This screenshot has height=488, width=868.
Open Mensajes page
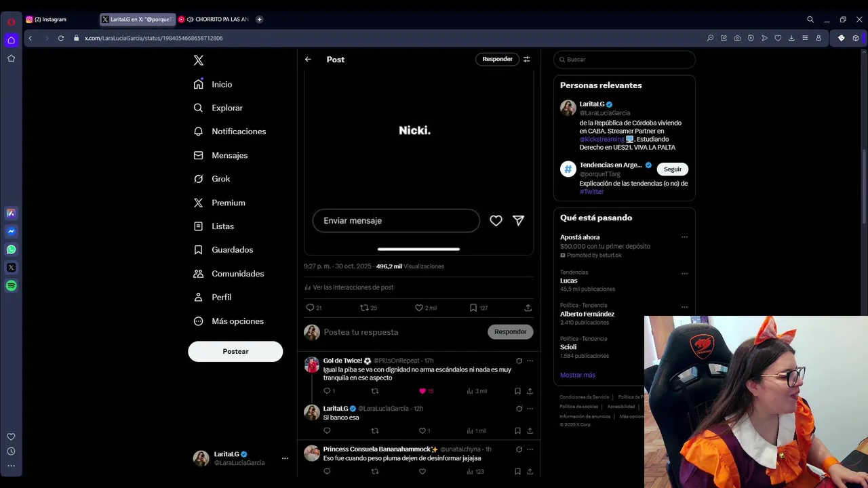click(220, 155)
